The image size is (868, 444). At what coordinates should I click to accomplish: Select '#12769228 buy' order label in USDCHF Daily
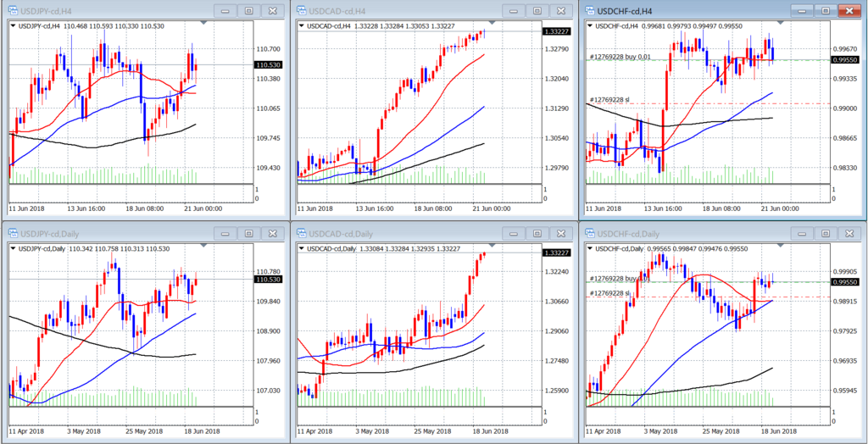pyautogui.click(x=618, y=279)
